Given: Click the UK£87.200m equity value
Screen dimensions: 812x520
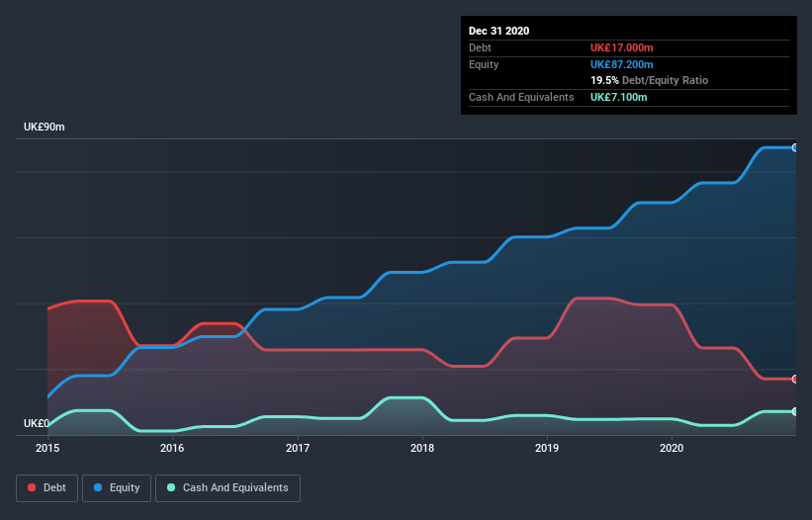Looking at the screenshot, I should [x=621, y=64].
